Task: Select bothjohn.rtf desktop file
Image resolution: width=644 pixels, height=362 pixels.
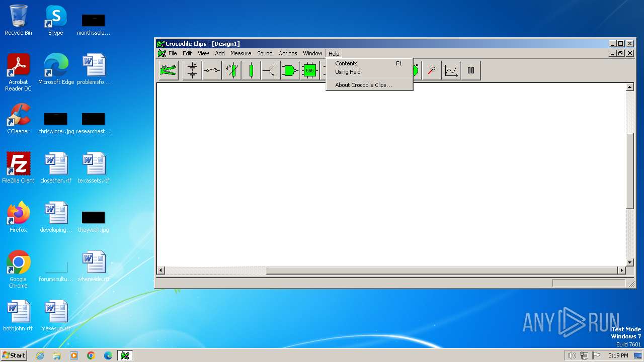Action: click(x=18, y=315)
